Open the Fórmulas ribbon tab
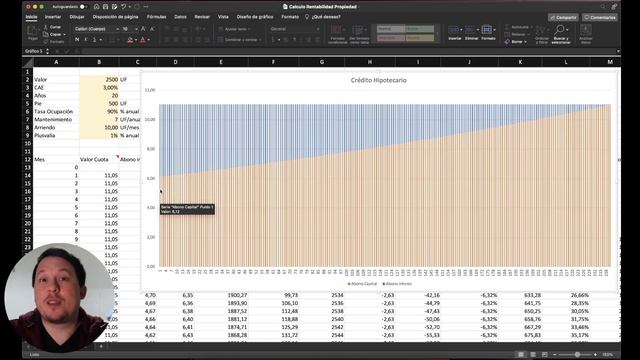 click(x=156, y=17)
